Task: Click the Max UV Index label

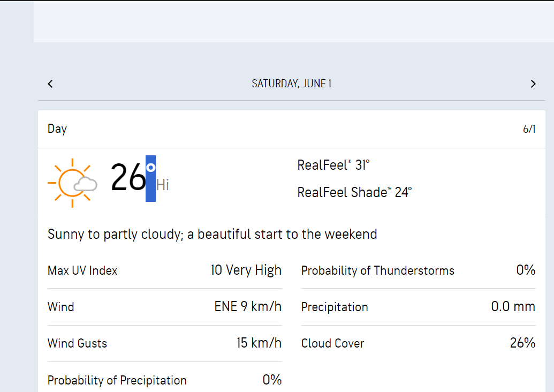Action: point(82,270)
